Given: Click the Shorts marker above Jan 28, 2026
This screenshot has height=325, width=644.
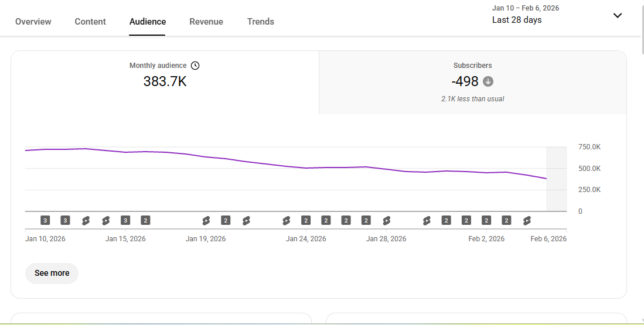Looking at the screenshot, I should (x=386, y=220).
